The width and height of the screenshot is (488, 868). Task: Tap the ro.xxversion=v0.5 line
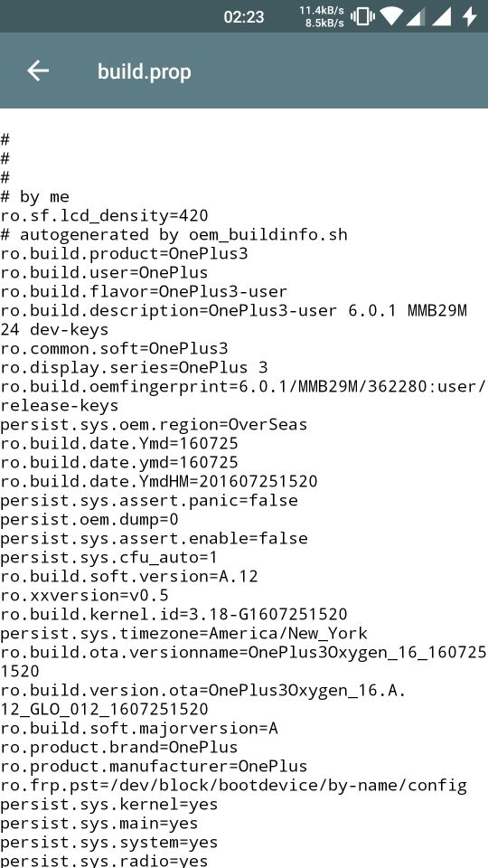[x=84, y=596]
